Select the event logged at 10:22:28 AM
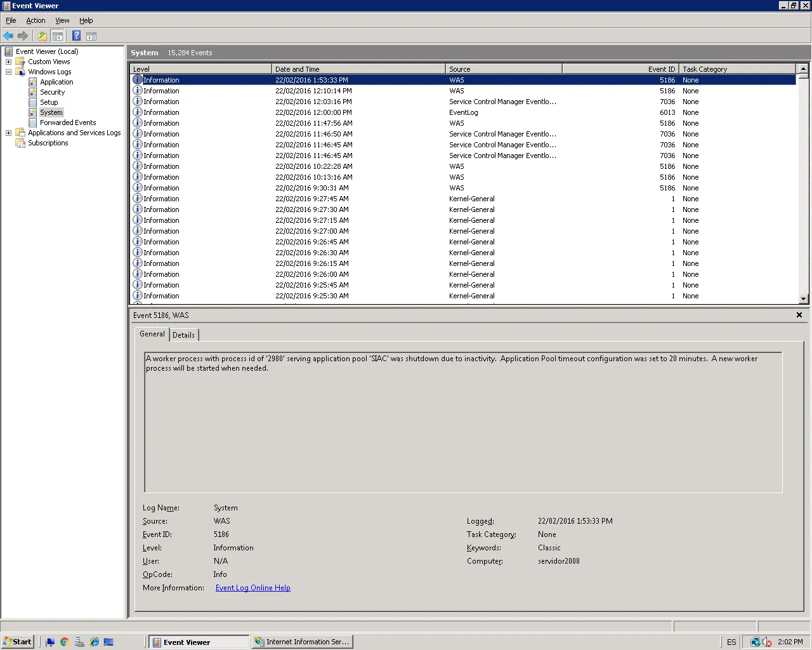 [x=464, y=166]
